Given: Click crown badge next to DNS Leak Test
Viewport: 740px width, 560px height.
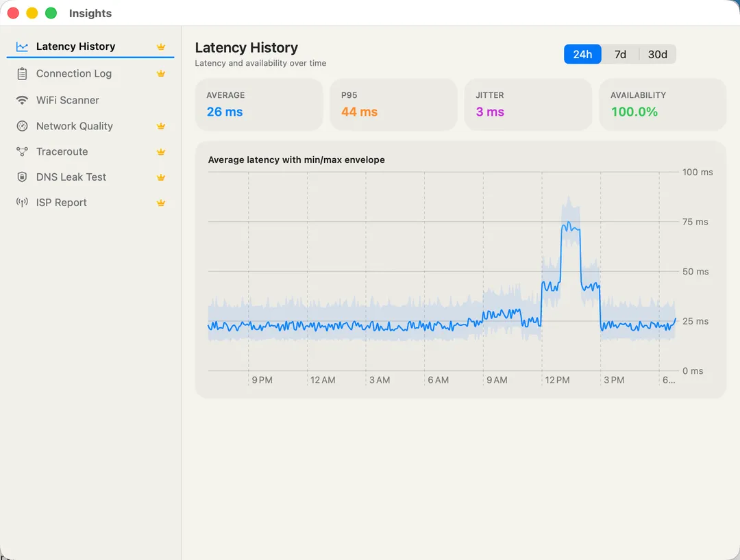Looking at the screenshot, I should (x=161, y=177).
